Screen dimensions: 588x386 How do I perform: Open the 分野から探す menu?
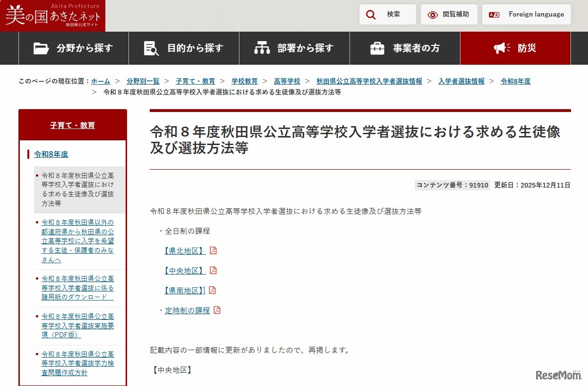click(x=74, y=48)
